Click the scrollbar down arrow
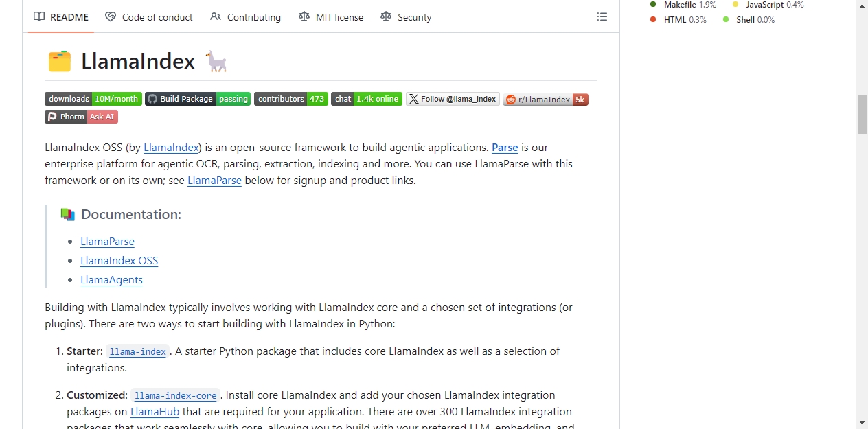Screen dimensions: 868x429 (x=862, y=423)
